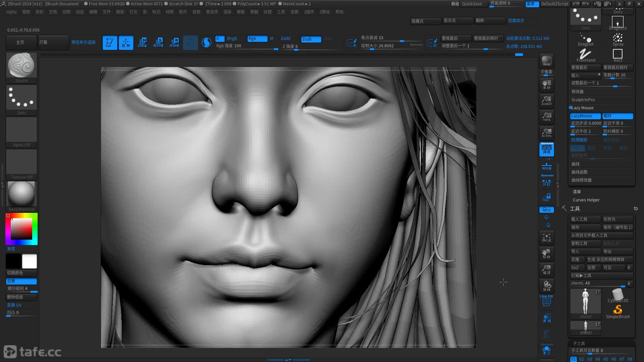Image resolution: width=644 pixels, height=362 pixels.
Task: Set canvas to 100% zoom icon
Action: tap(546, 117)
